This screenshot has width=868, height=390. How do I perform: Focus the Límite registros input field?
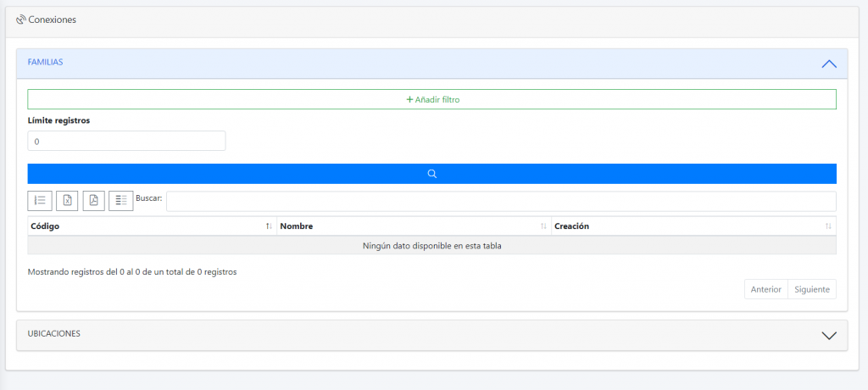point(126,141)
